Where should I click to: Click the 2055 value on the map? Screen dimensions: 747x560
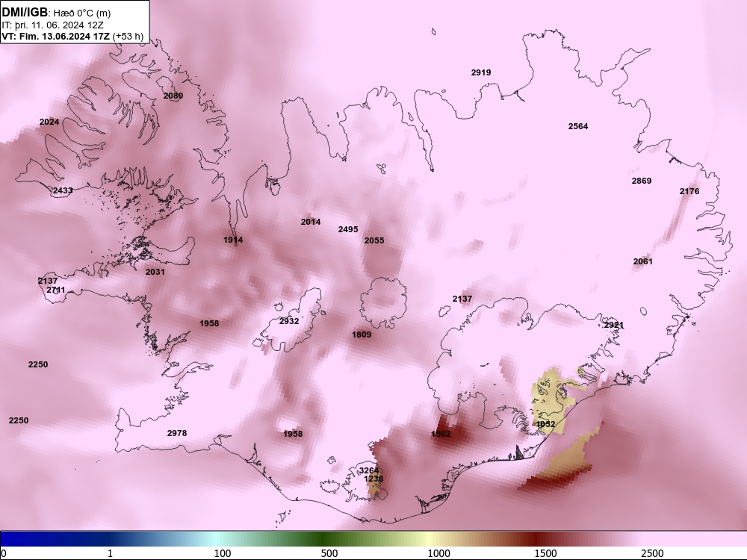coord(374,240)
